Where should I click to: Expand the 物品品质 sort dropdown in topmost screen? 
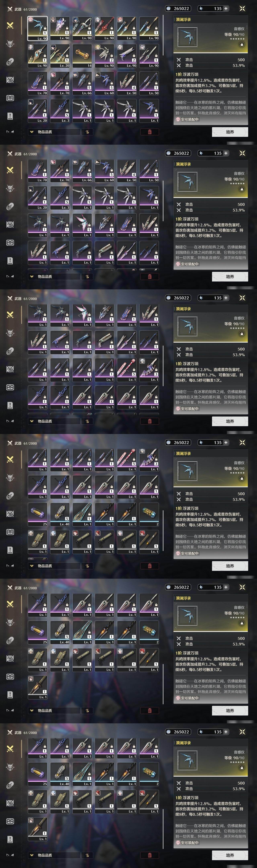click(54, 132)
